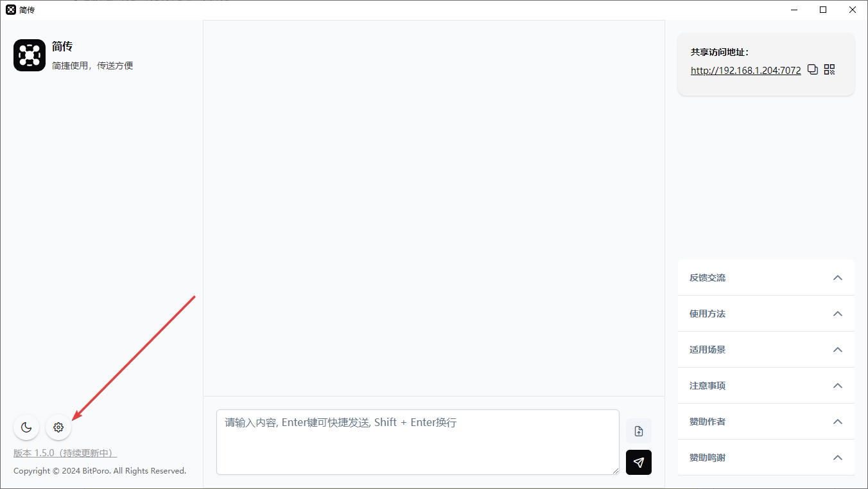Image resolution: width=868 pixels, height=489 pixels.
Task: Expand the 使用方法 section
Action: coord(766,314)
